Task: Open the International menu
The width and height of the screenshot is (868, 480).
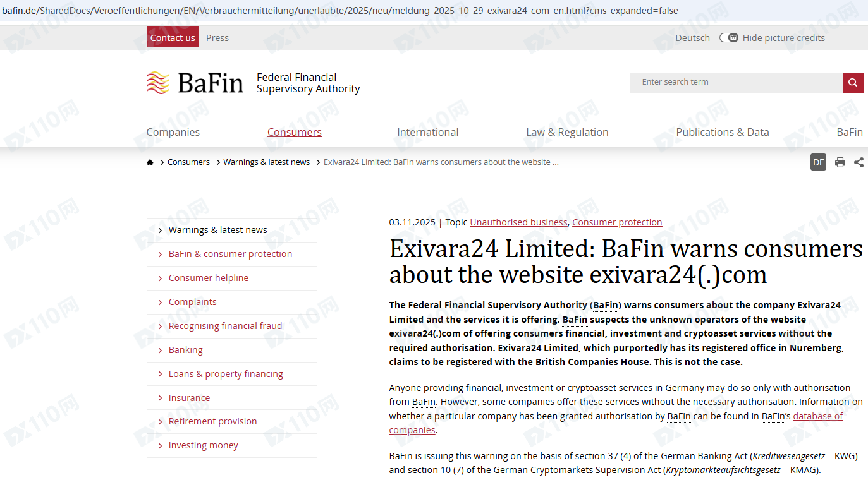Action: 428,132
